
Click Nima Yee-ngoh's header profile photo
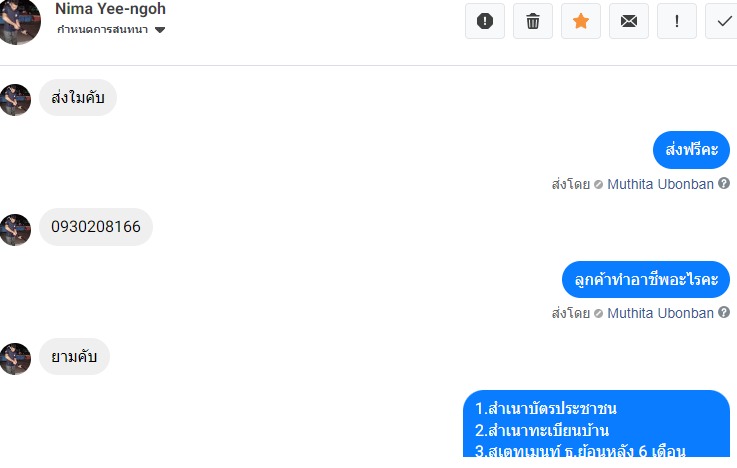(19, 21)
